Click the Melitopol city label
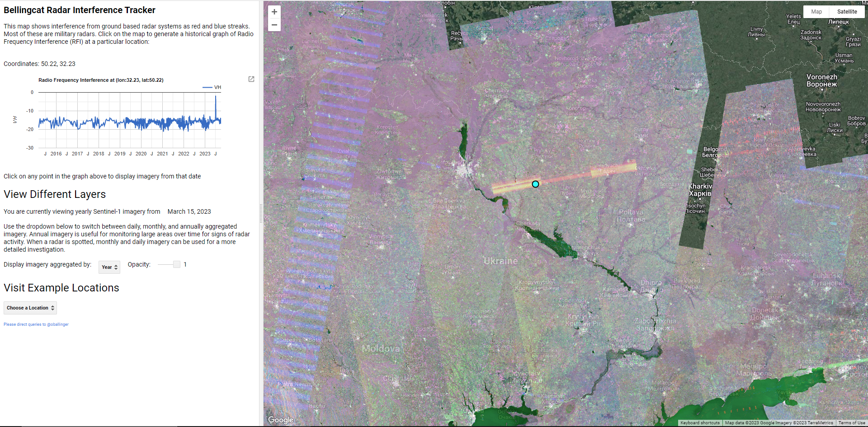 664,385
